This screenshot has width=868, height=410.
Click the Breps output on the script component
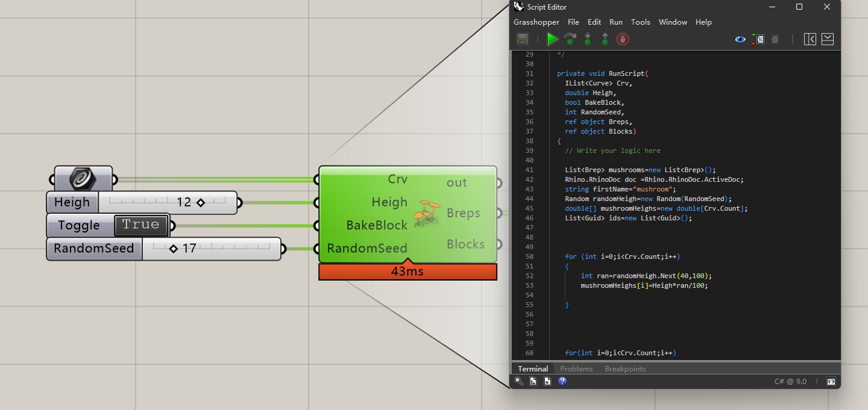[464, 213]
